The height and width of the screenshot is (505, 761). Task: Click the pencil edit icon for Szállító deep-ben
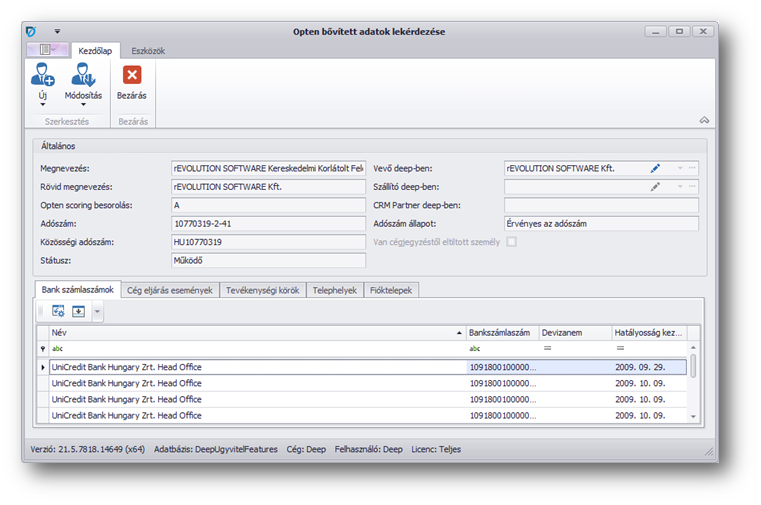(656, 187)
